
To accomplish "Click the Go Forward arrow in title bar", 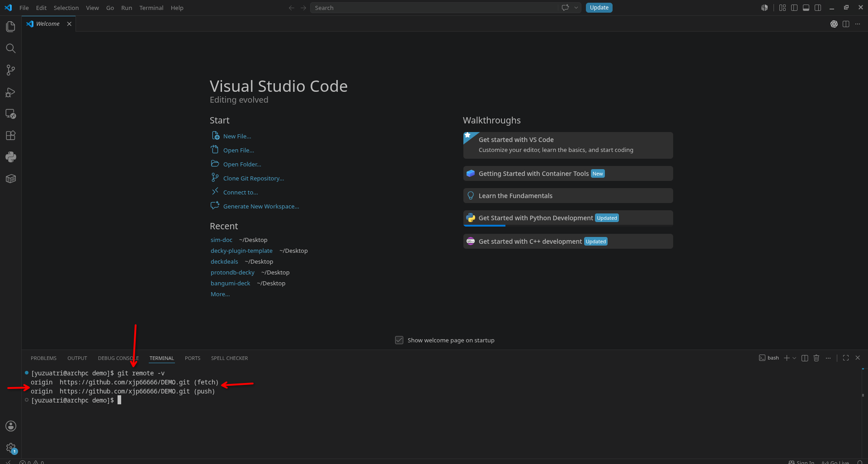I will (303, 8).
